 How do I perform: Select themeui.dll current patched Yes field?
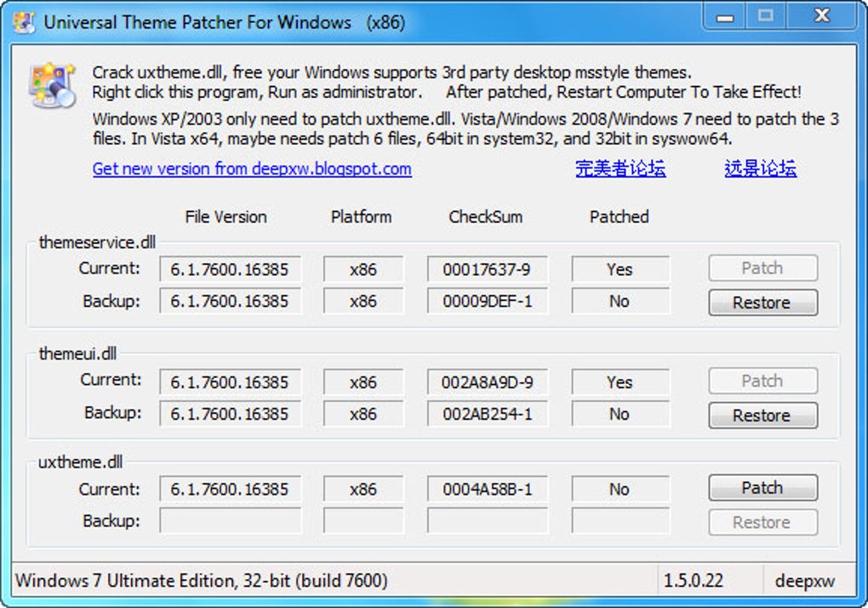(620, 382)
